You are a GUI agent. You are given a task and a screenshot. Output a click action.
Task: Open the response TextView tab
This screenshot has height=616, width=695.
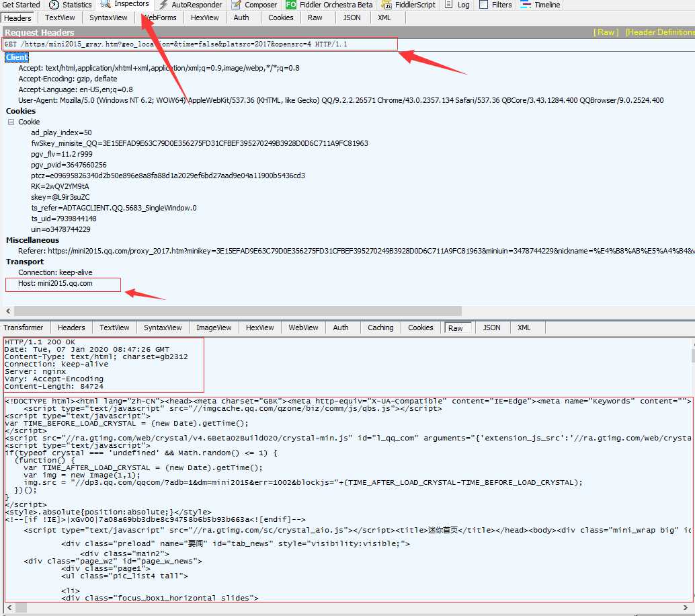(x=114, y=328)
